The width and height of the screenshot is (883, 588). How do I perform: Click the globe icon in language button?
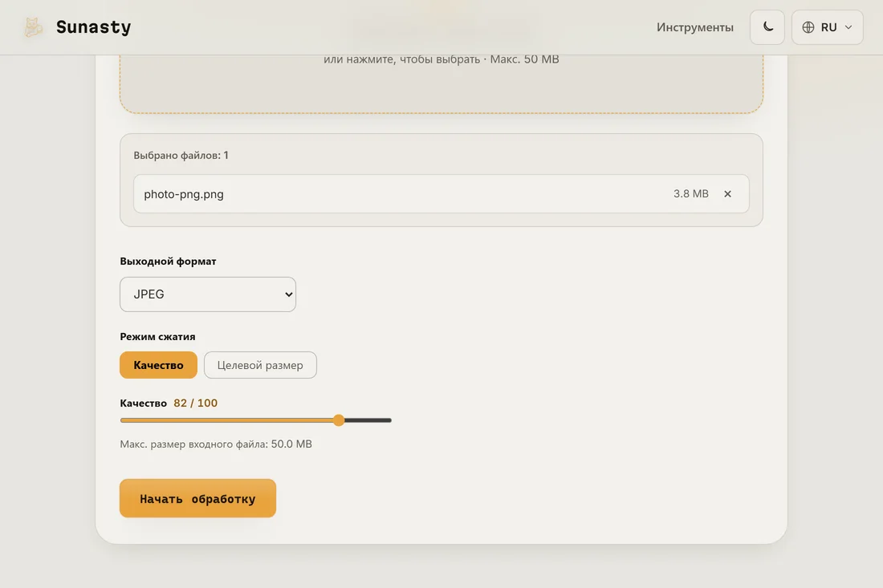[808, 27]
